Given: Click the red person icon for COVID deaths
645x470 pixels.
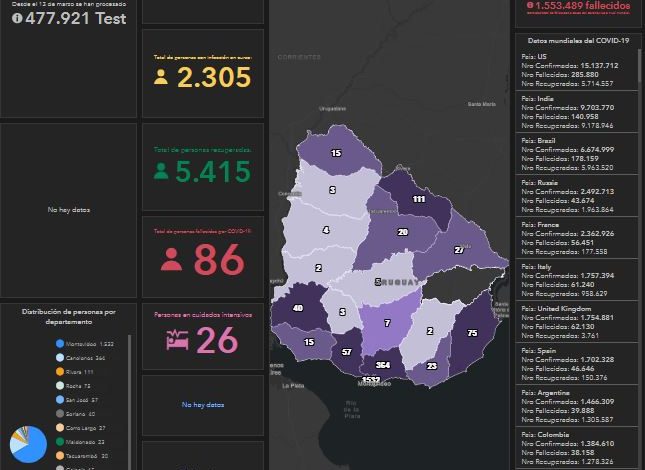Looking at the screenshot, I should click(x=171, y=261).
